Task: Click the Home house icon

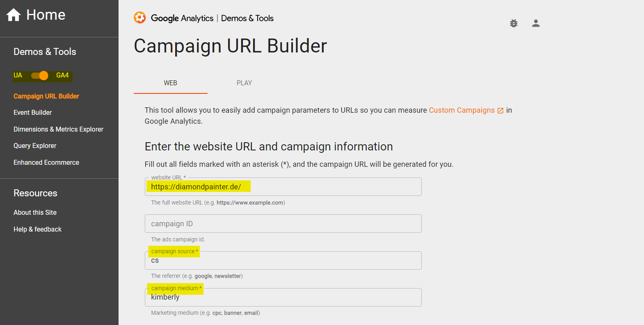Action: 14,15
